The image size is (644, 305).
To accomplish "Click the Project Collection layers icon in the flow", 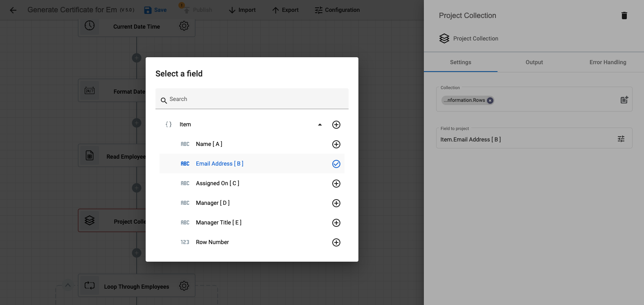I will pyautogui.click(x=90, y=221).
